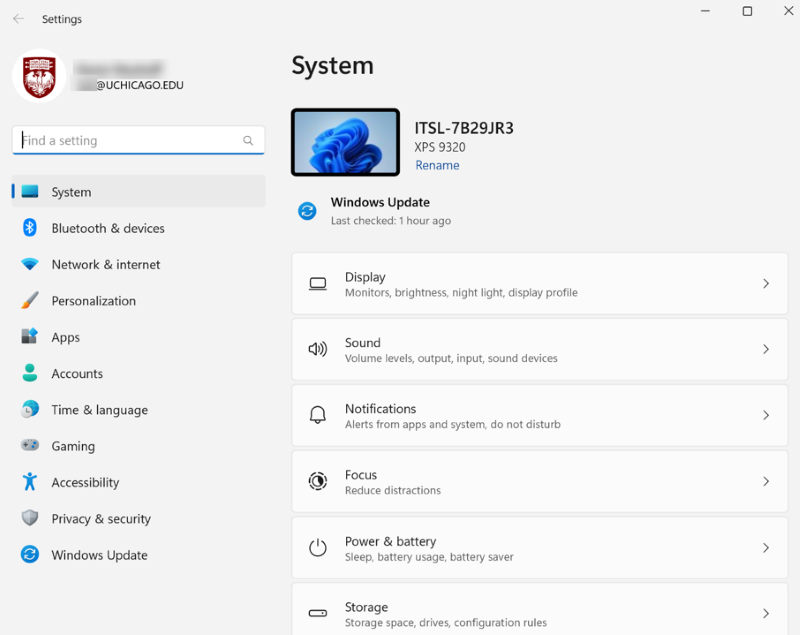Click the Find a setting search box
The height and width of the screenshot is (635, 800).
(x=138, y=140)
